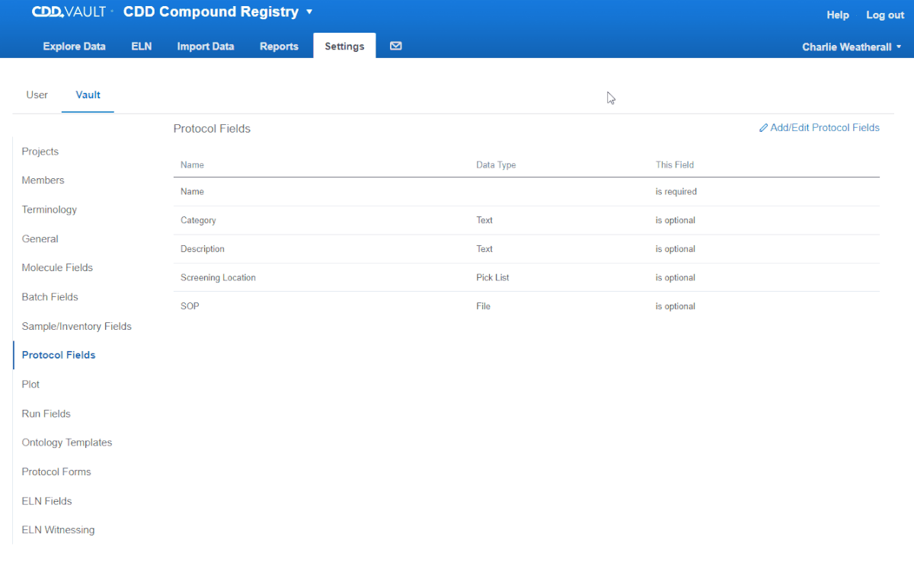Click the CDD Vault logo
This screenshot has height=588, width=914.
pos(69,12)
